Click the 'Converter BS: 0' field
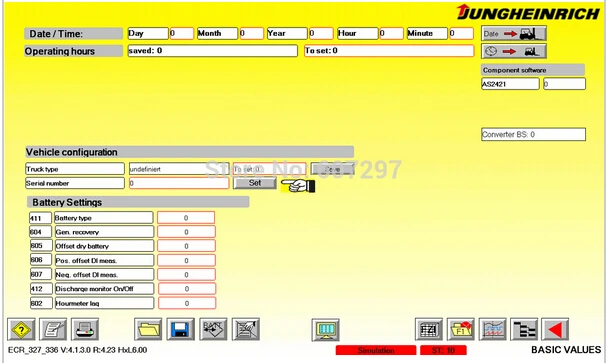607x363 pixels. pos(533,134)
